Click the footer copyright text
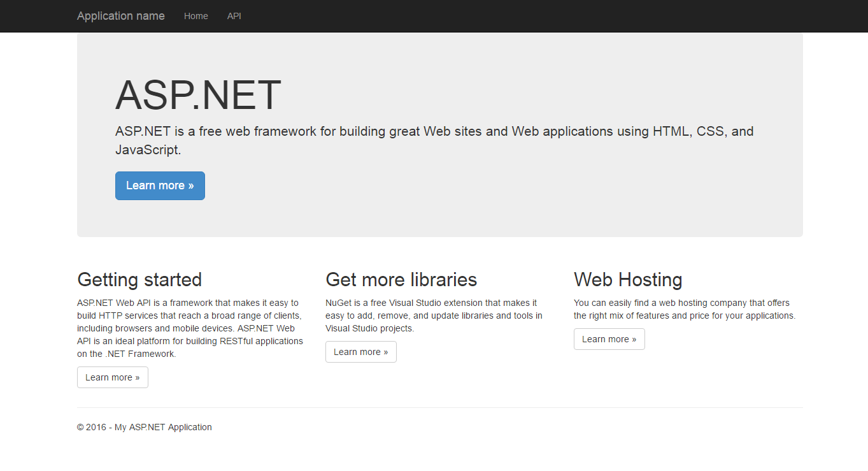Viewport: 868px width, 471px height. click(145, 427)
